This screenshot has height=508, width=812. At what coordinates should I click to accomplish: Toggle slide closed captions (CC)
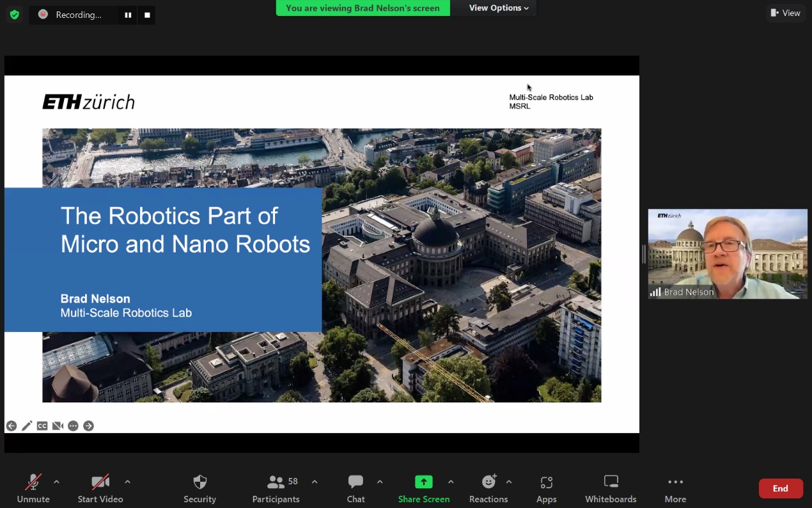42,426
